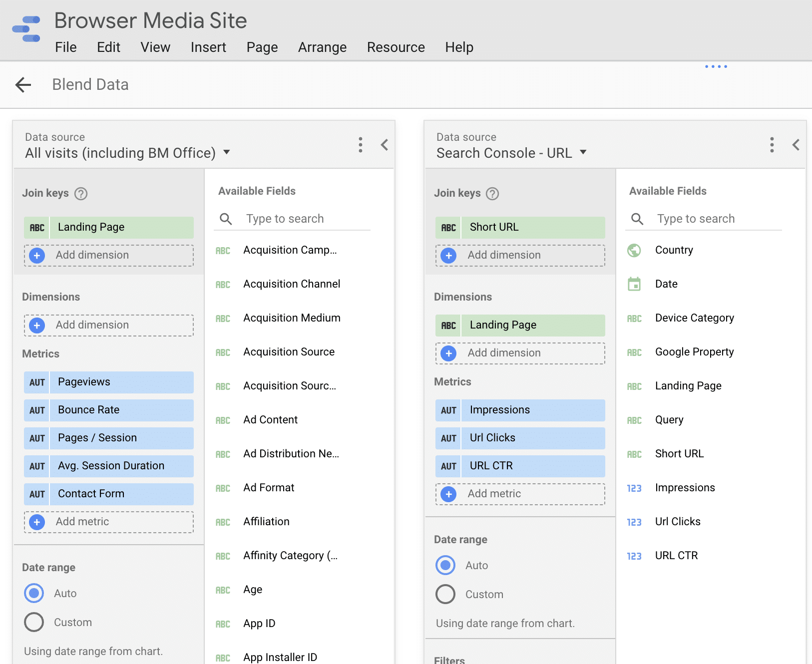Screen dimensions: 812x664
Task: Click the AUT icon on Bounce Rate metric
Action: click(37, 410)
